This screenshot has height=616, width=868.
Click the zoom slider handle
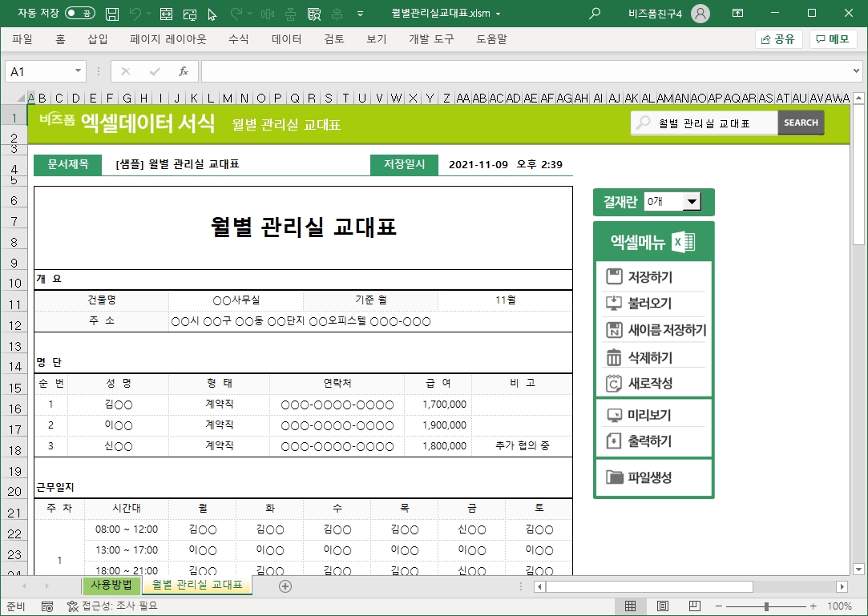(767, 606)
